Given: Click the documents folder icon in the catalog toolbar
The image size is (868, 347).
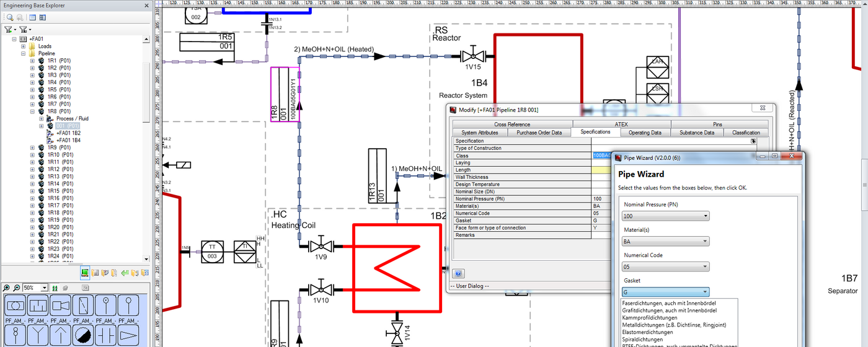Looking at the screenshot, I should point(115,273).
